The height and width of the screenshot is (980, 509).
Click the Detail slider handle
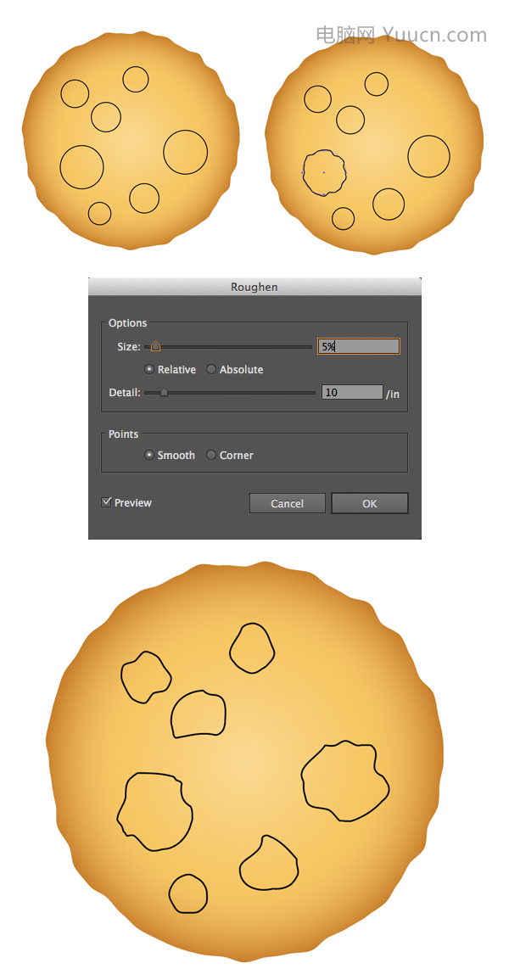[x=164, y=393]
